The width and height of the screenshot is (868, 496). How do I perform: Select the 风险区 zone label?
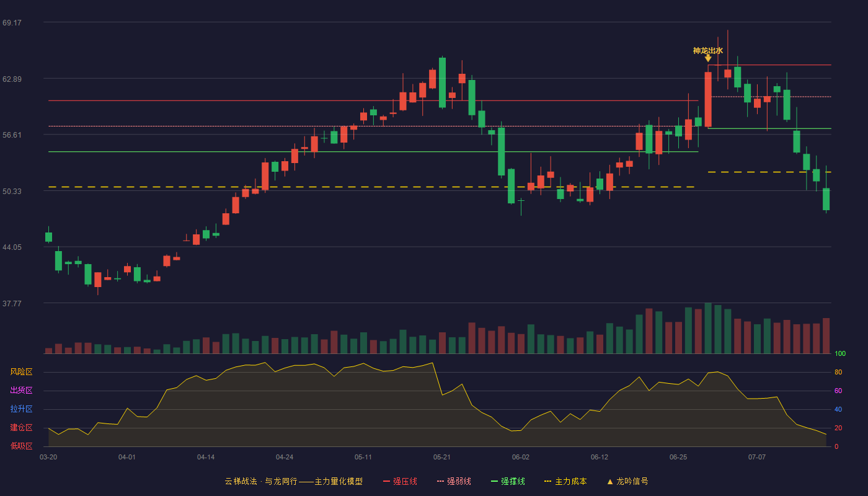(x=21, y=372)
